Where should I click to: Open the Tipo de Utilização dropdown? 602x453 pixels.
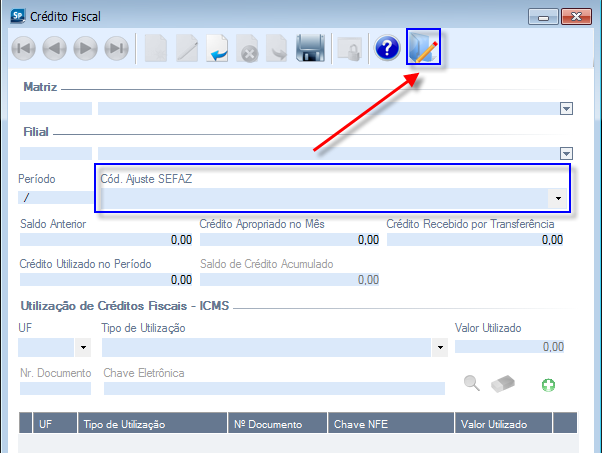tap(440, 347)
